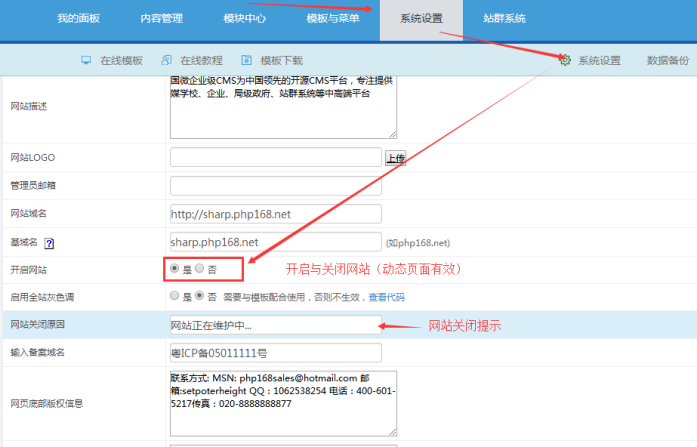Go to the 模块中心 tab
The height and width of the screenshot is (447, 697).
[x=245, y=18]
